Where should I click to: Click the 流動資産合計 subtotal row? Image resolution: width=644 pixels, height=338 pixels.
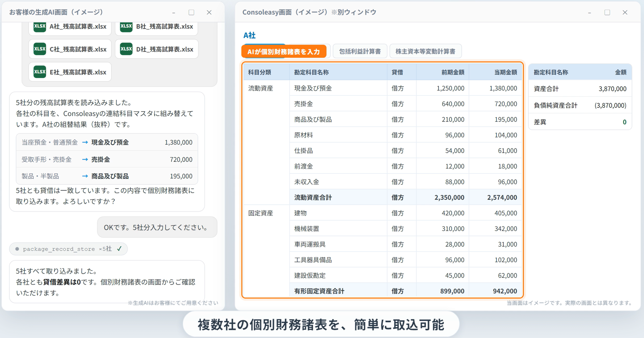pyautogui.click(x=406, y=197)
